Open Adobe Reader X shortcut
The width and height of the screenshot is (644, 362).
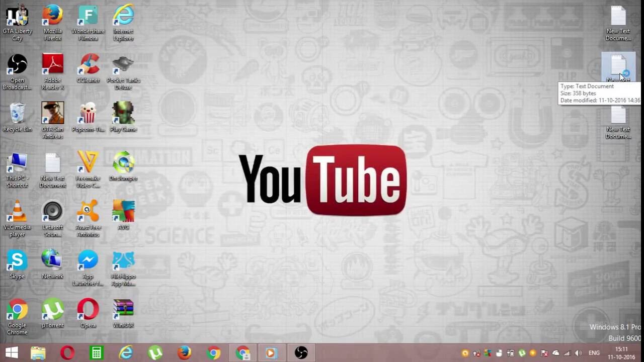click(x=52, y=72)
